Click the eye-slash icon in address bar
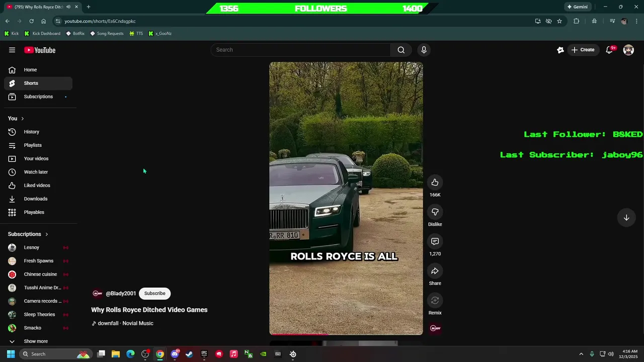The image size is (644, 362). [549, 21]
